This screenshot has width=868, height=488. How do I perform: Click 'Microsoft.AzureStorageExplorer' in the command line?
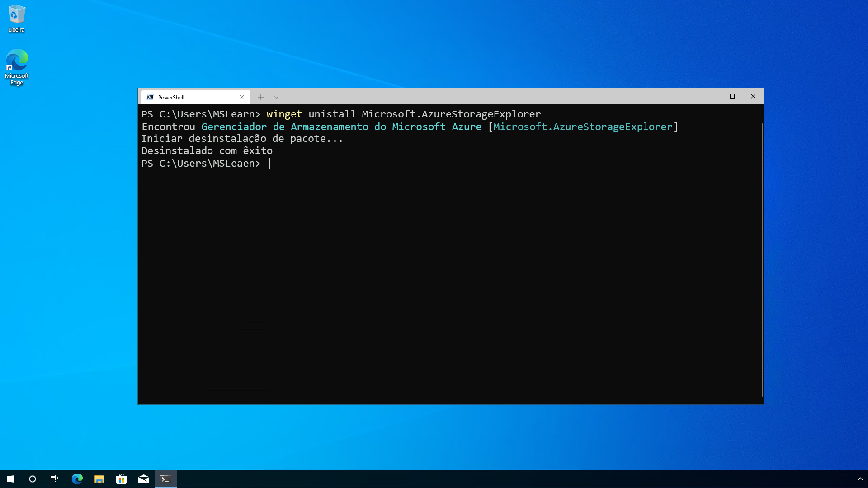[451, 114]
